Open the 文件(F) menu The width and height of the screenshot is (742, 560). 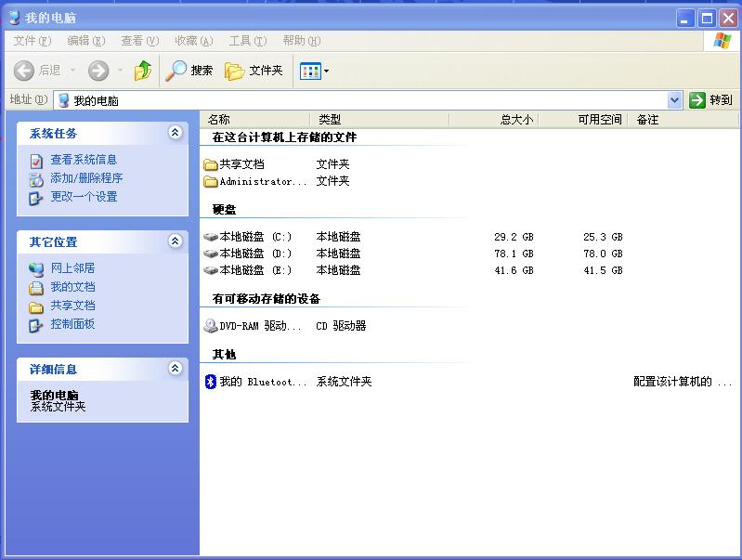click(x=33, y=41)
